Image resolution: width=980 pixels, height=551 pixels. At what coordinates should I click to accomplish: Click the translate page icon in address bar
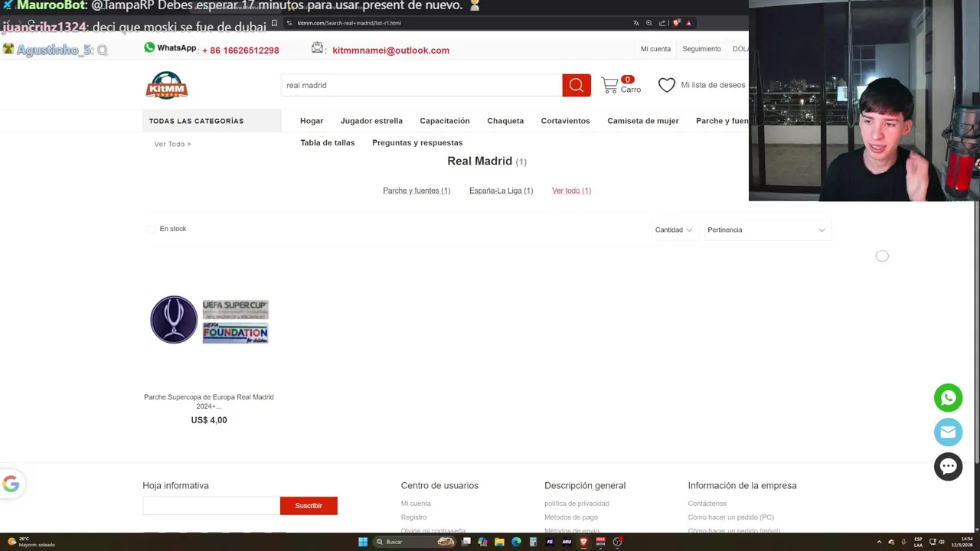point(635,23)
